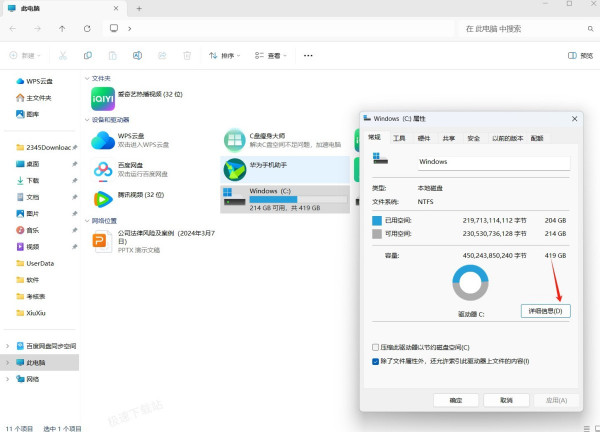Select 华为手机助手 Huawei phone assistant
Screen dimensions: 600x432
[x=285, y=170]
